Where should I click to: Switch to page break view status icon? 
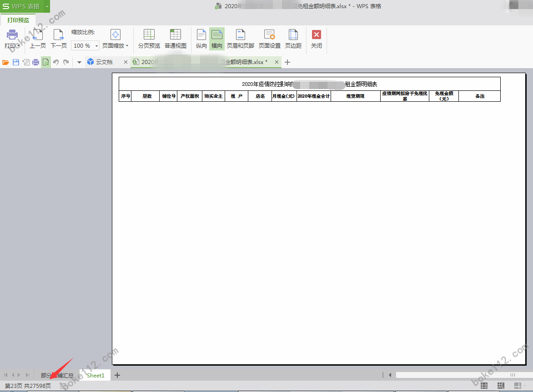point(501,386)
